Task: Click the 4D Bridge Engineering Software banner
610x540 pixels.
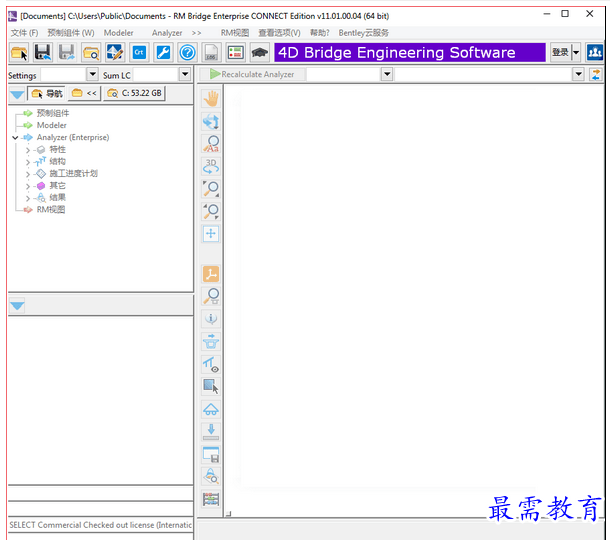Action: (x=410, y=53)
